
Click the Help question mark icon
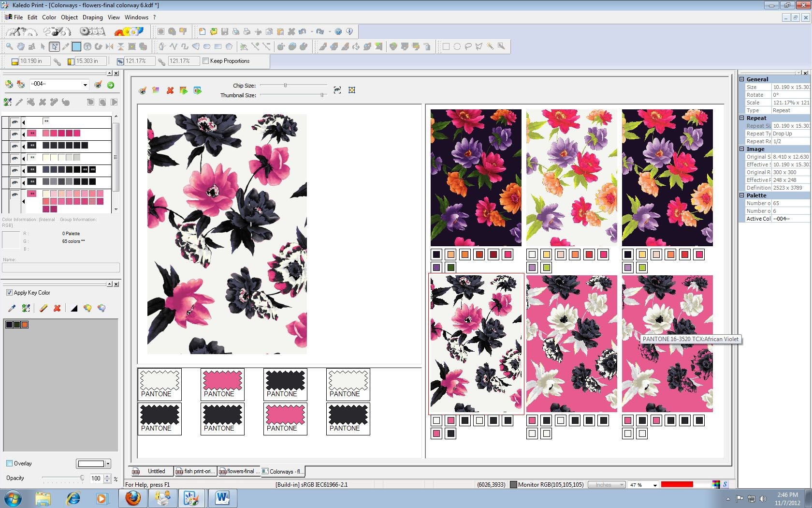[x=338, y=32]
